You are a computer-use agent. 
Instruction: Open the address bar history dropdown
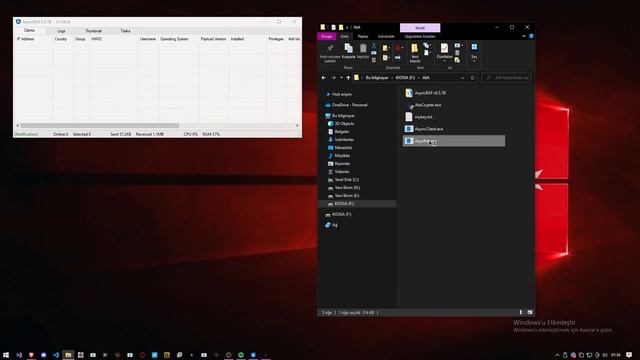pos(462,78)
